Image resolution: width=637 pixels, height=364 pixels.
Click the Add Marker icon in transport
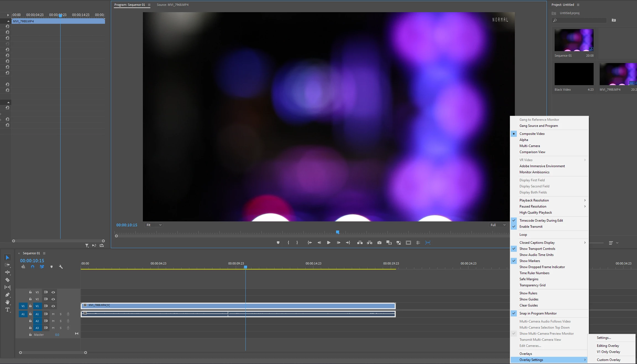tap(278, 243)
